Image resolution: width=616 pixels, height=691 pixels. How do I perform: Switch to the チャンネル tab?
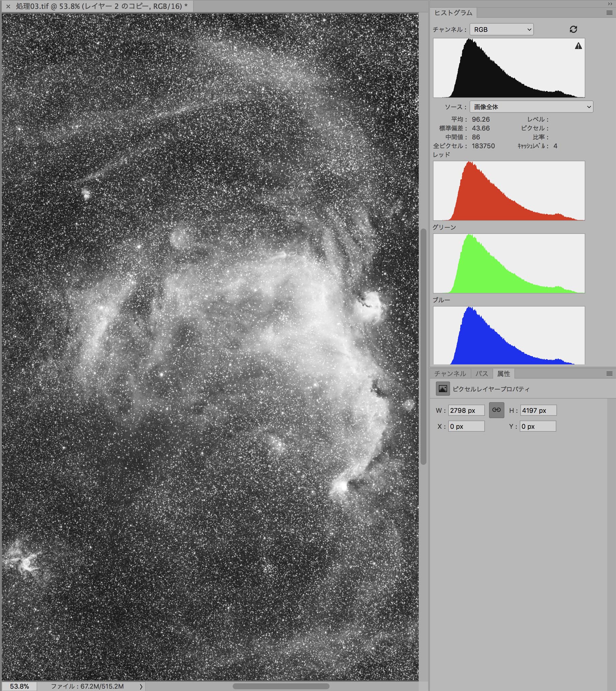pyautogui.click(x=450, y=374)
